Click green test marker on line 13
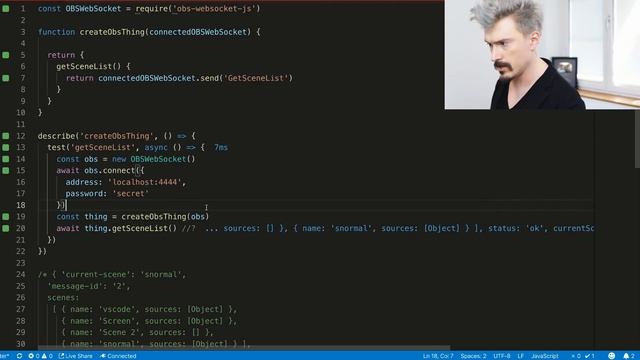 [6, 147]
